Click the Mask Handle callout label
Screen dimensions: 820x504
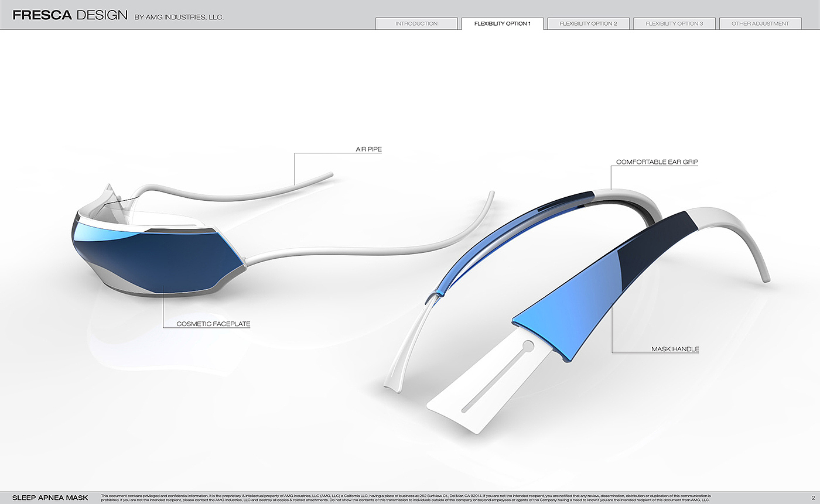(x=675, y=349)
